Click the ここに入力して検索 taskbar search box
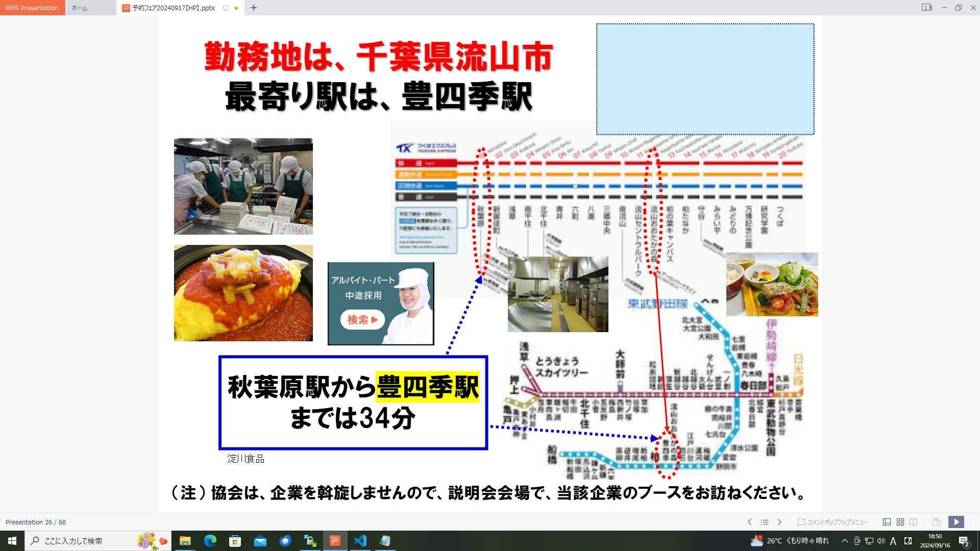 99,541
